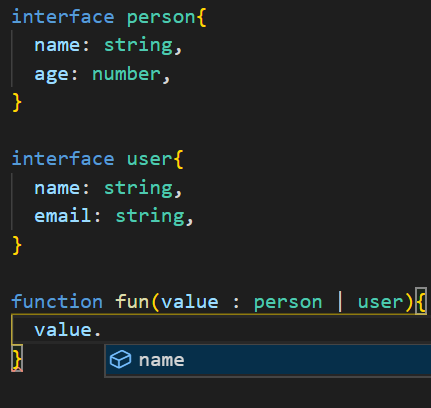Click 'string' type of user's name
The image size is (431, 408).
(139, 188)
